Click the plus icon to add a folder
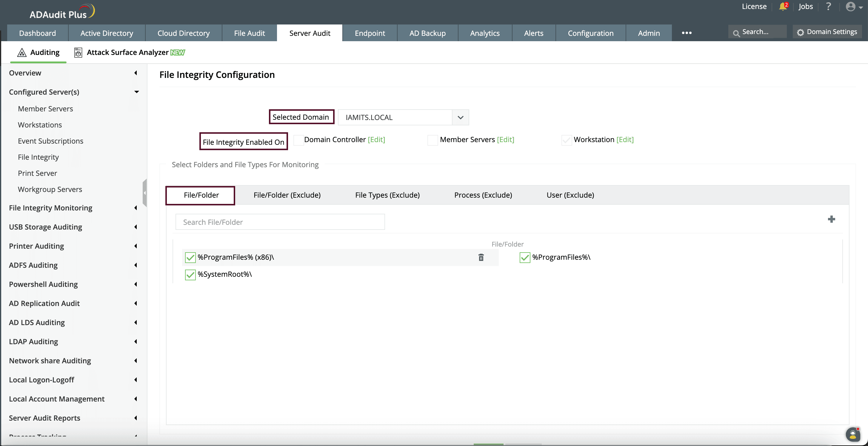 pyautogui.click(x=831, y=219)
